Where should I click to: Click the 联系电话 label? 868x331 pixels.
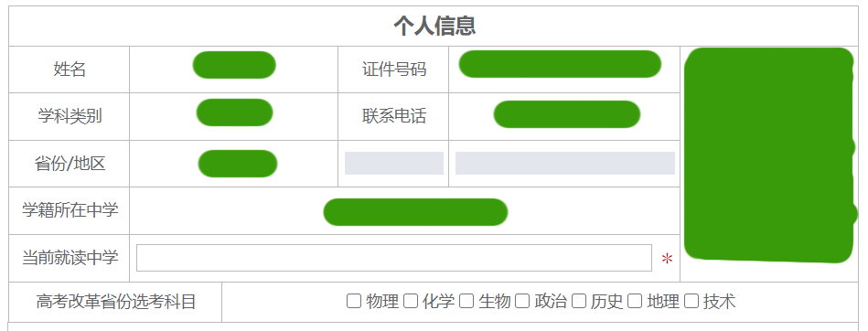click(394, 116)
